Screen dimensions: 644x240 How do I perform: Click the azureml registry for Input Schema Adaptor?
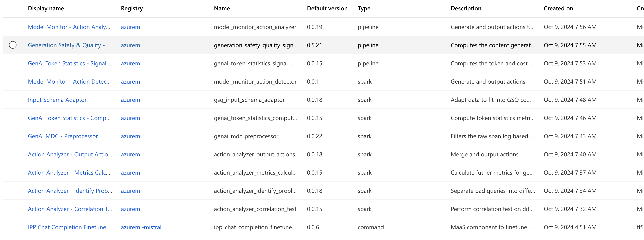click(131, 100)
